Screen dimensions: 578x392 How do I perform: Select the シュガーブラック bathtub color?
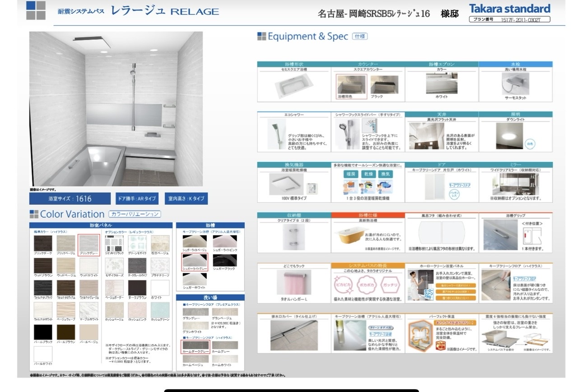[x=225, y=260]
